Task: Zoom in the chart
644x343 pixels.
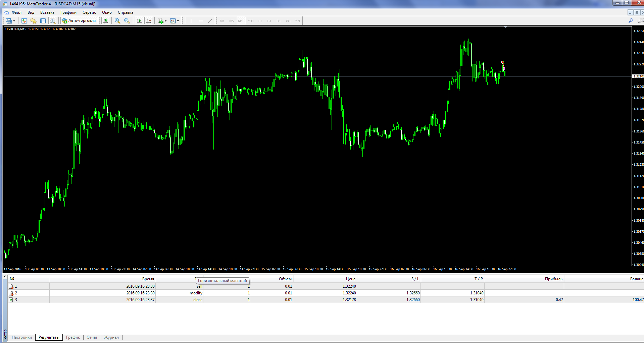Action: tap(117, 21)
